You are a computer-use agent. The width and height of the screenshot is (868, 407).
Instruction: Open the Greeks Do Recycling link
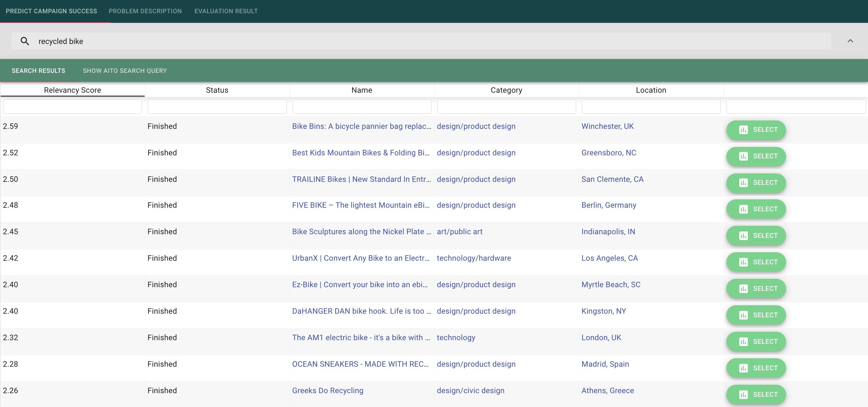(328, 390)
